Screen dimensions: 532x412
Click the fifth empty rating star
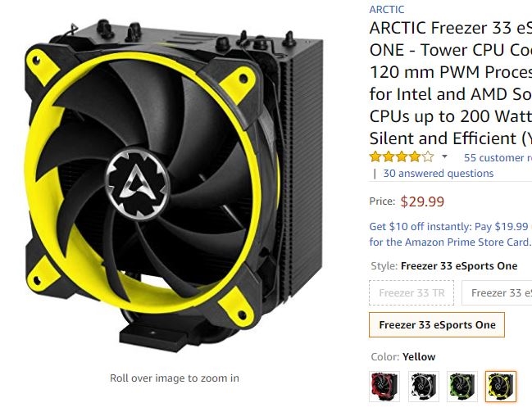tap(428, 156)
